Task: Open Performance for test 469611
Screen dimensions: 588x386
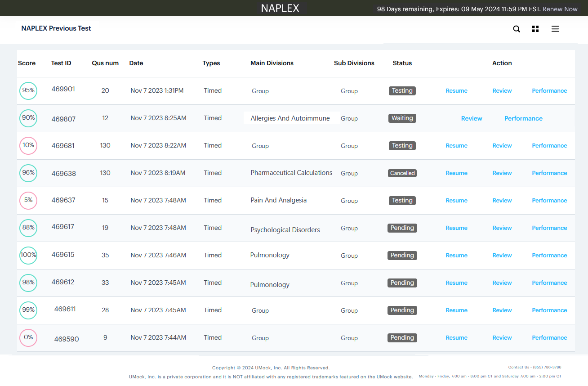Action: tap(549, 310)
